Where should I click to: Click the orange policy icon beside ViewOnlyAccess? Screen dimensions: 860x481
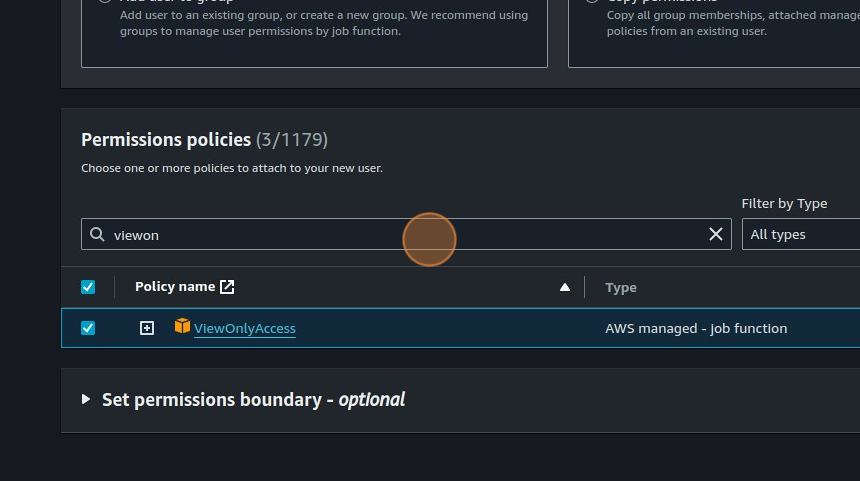[x=182, y=326]
